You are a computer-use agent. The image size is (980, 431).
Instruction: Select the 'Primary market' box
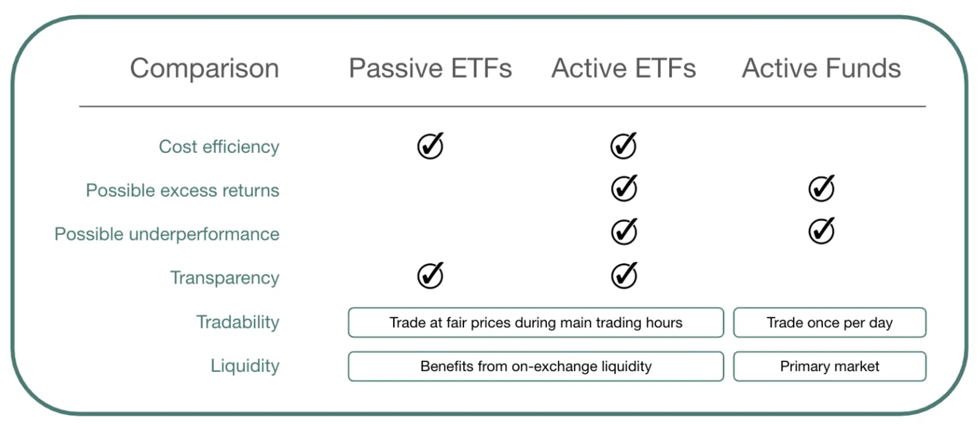click(x=829, y=366)
